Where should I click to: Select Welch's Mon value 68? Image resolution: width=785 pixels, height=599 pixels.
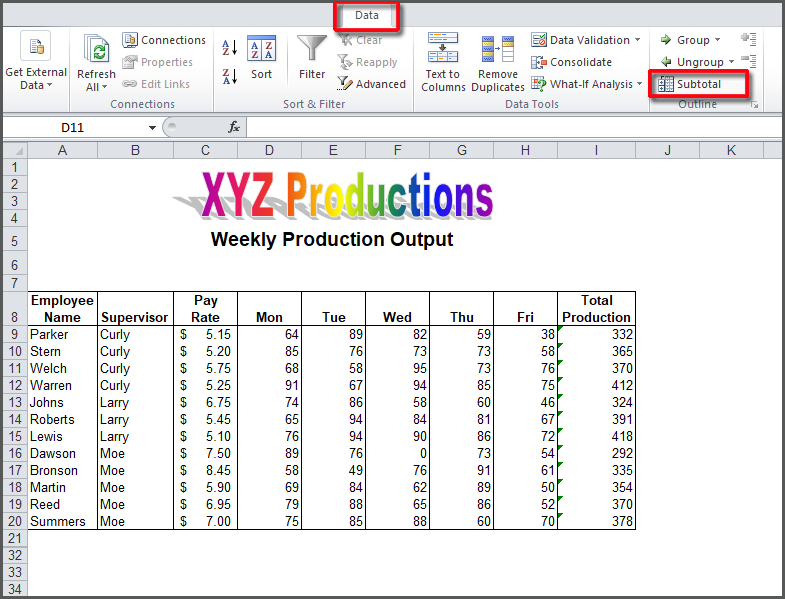point(269,369)
